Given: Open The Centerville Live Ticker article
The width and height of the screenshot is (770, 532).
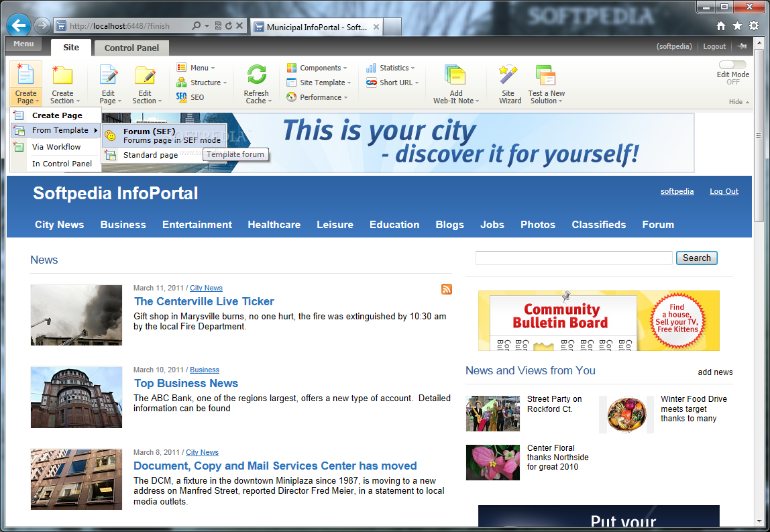Looking at the screenshot, I should click(204, 301).
